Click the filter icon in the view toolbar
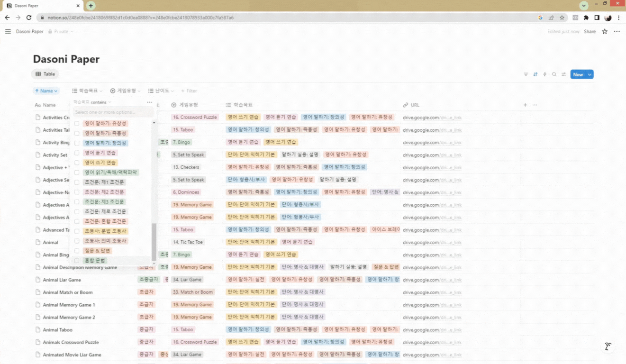The image size is (626, 364). click(526, 74)
